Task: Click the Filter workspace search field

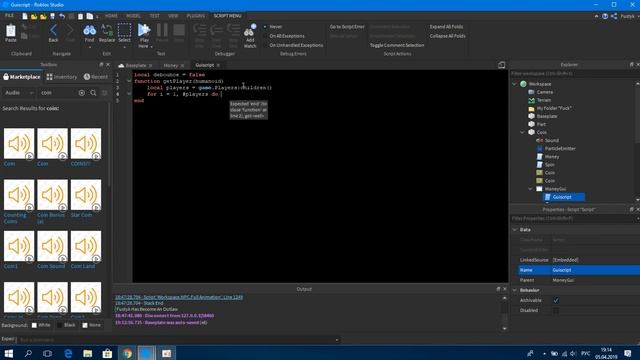Action: coord(571,73)
